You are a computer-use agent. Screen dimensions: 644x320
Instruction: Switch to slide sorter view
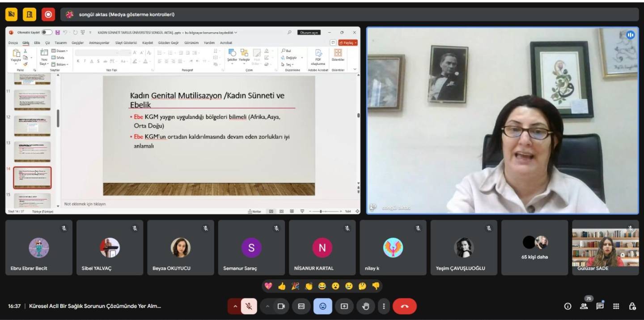click(x=282, y=211)
